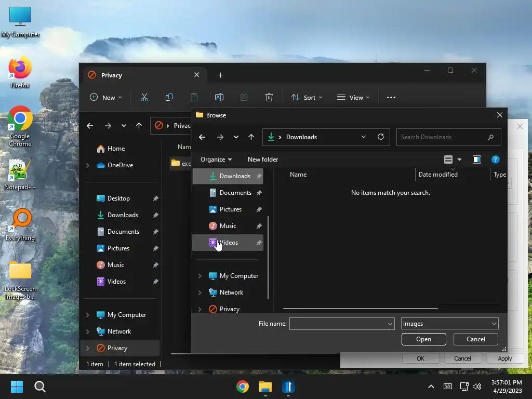Expand Network in Browse dialog tree

click(x=199, y=292)
